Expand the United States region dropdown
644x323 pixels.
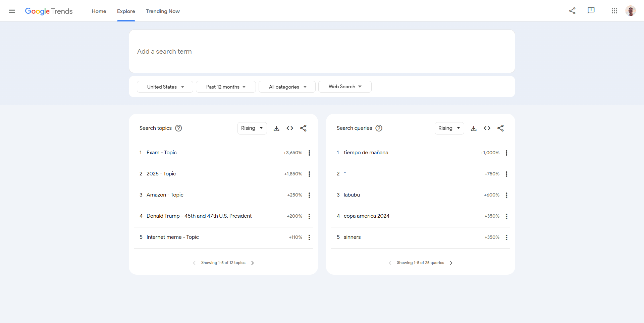point(165,87)
